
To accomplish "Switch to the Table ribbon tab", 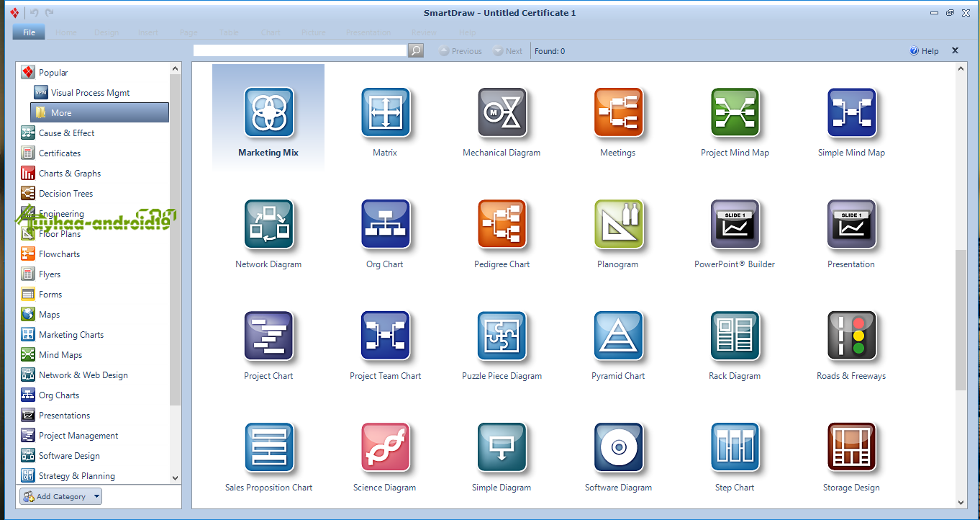I will [x=230, y=32].
